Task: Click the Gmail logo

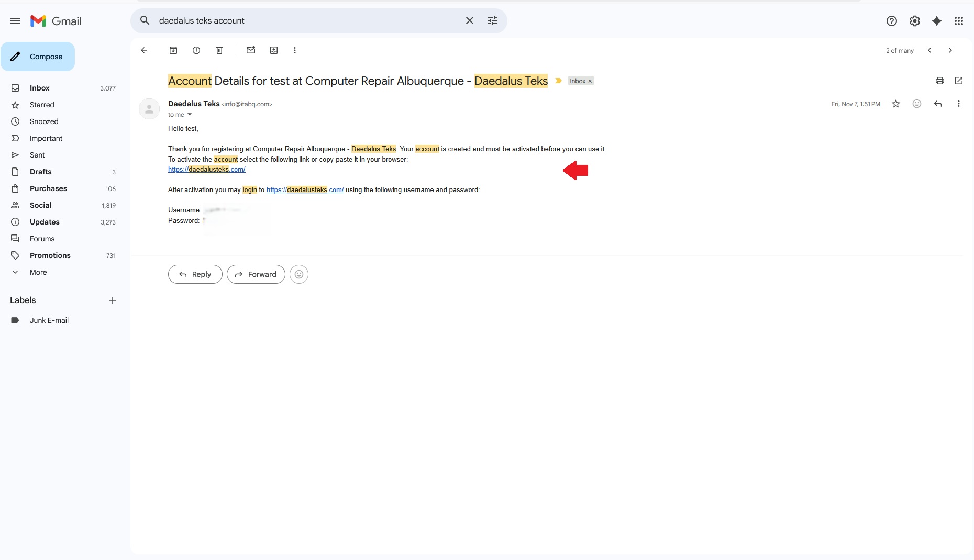Action: pos(56,21)
